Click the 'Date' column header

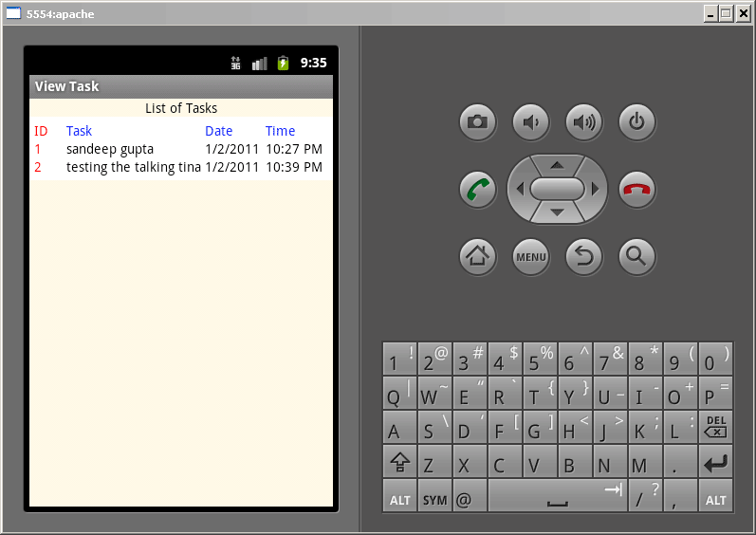pyautogui.click(x=219, y=131)
